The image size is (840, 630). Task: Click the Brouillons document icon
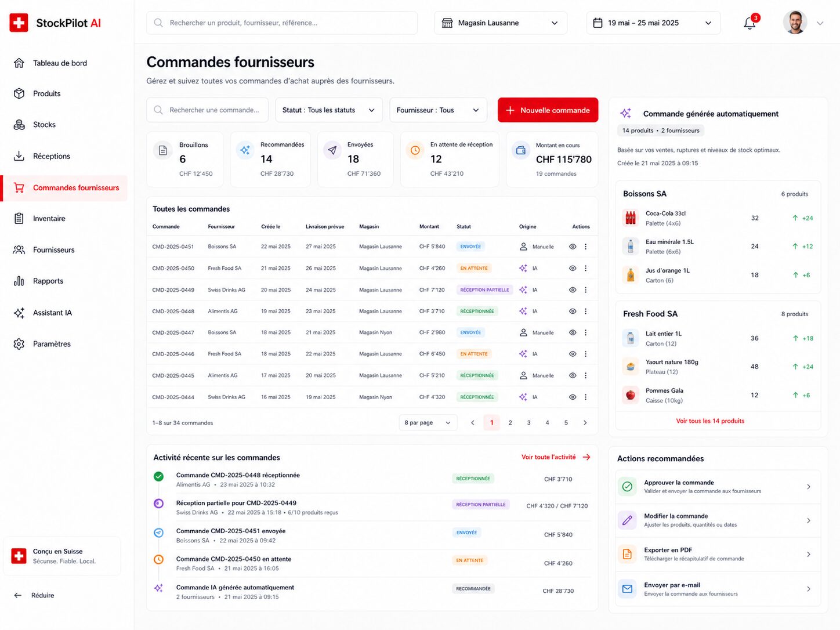click(163, 150)
